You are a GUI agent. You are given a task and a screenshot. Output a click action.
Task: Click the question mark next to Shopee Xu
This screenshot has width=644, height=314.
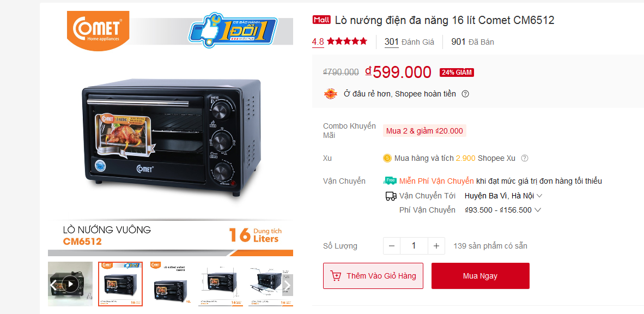(x=525, y=158)
